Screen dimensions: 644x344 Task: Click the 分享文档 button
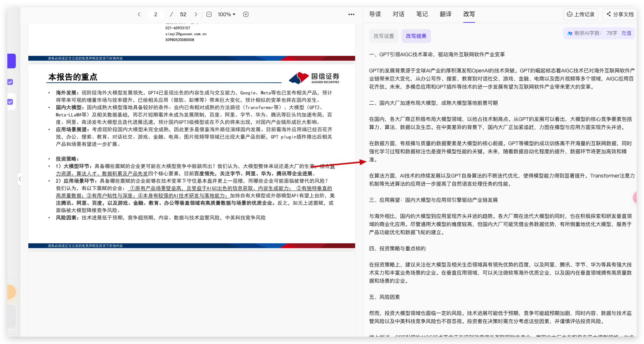[620, 14]
